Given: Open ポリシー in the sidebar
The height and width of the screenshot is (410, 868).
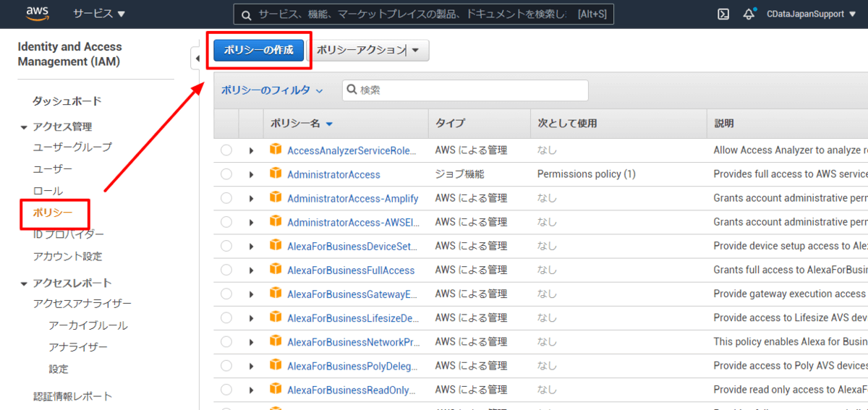Looking at the screenshot, I should coord(53,213).
